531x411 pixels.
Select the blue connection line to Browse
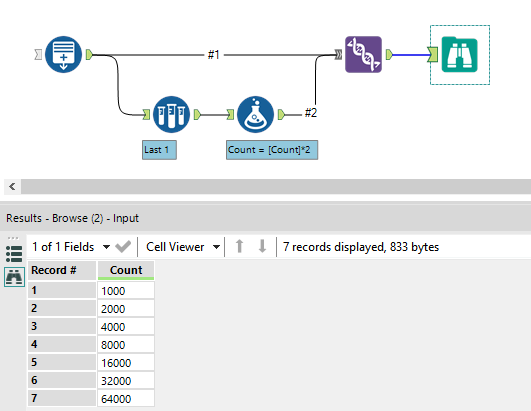pyautogui.click(x=410, y=55)
